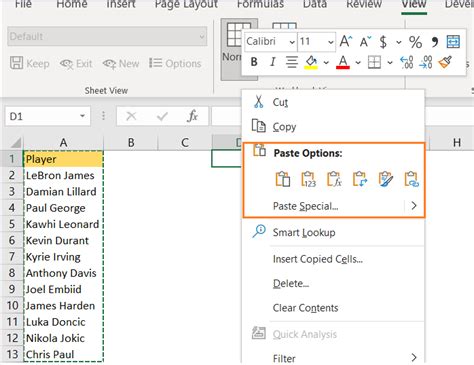
Task: Increase decimal places icon
Action: (407, 62)
